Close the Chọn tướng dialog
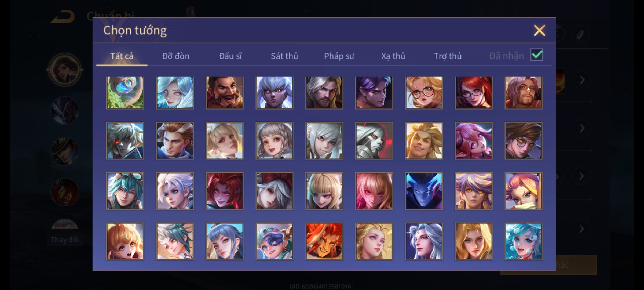This screenshot has width=644, height=290. click(x=539, y=30)
